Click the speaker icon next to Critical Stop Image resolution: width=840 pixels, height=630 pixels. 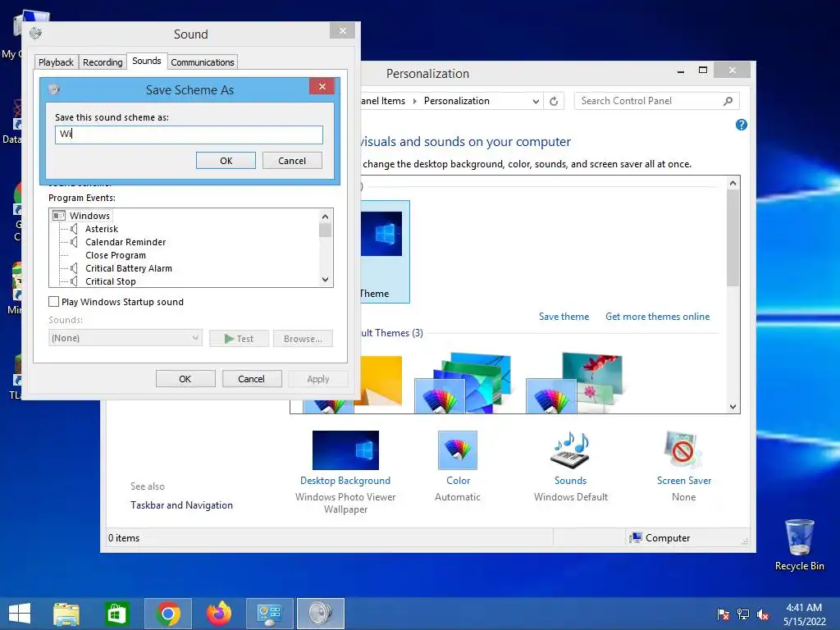coord(74,281)
